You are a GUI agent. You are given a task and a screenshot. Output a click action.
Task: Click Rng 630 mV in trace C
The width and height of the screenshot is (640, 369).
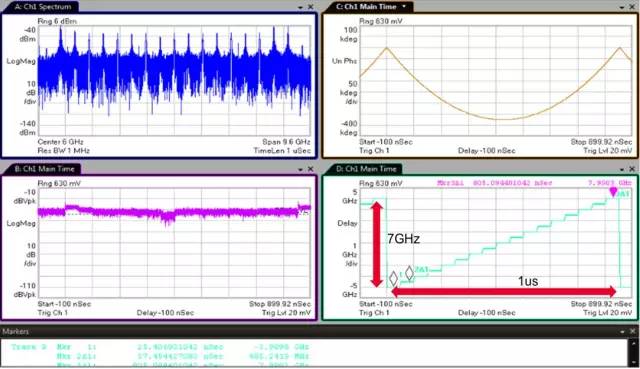[x=381, y=21]
